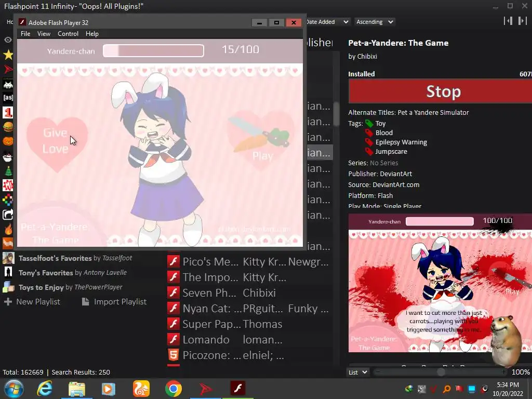Screen dimensions: 532x399
Task: Open Control menu in Flash Player
Action: tap(68, 34)
